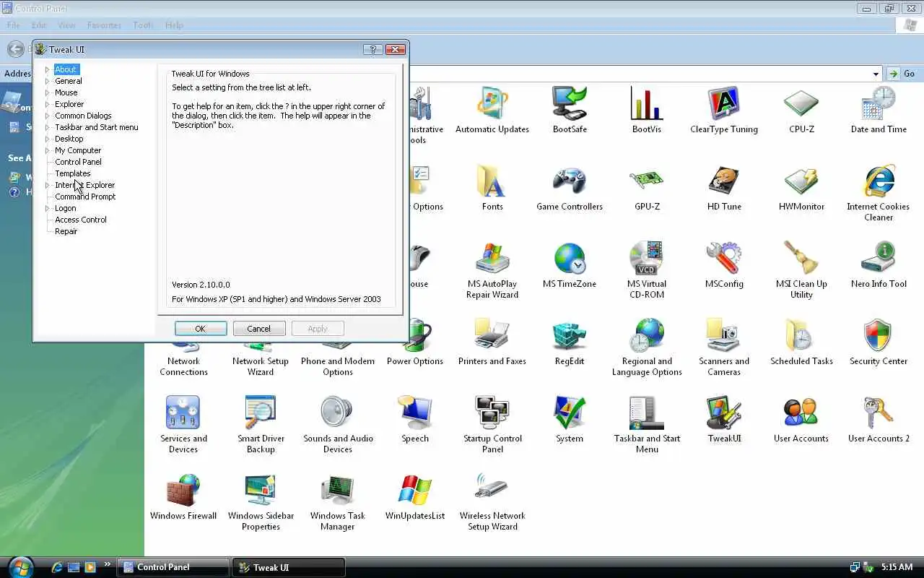
Task: Open Windows Firewall icon
Action: (x=183, y=490)
